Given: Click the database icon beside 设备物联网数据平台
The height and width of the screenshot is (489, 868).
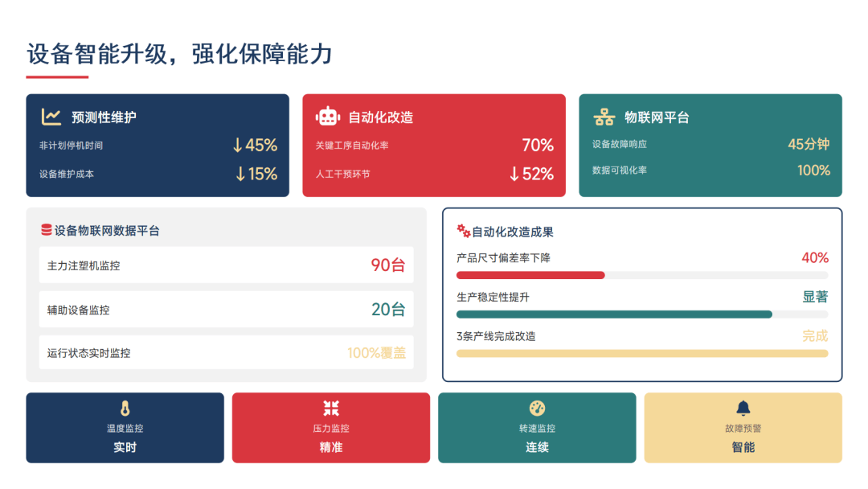Looking at the screenshot, I should click(x=46, y=230).
